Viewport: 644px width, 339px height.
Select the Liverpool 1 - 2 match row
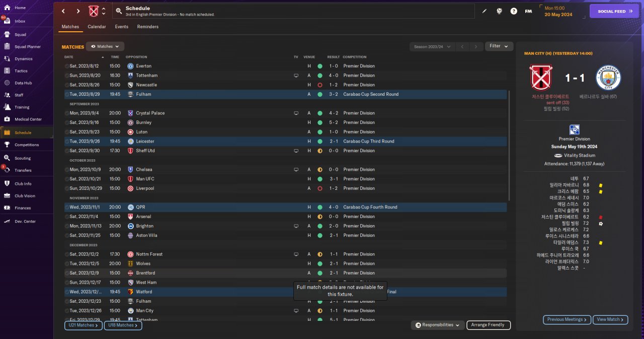tap(285, 188)
